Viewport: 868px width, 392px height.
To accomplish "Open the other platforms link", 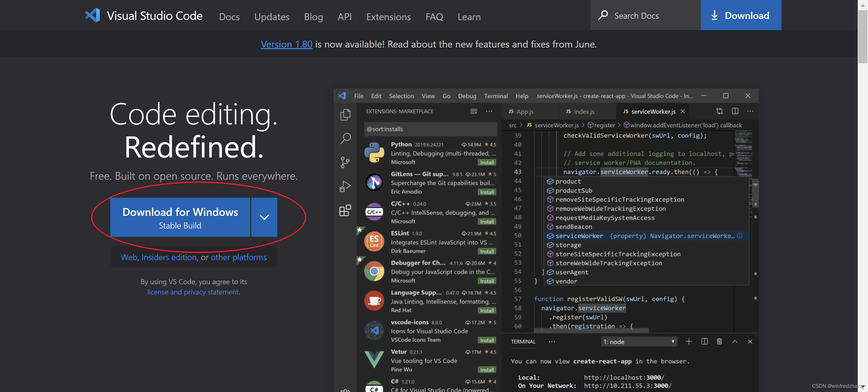I will pos(239,257).
